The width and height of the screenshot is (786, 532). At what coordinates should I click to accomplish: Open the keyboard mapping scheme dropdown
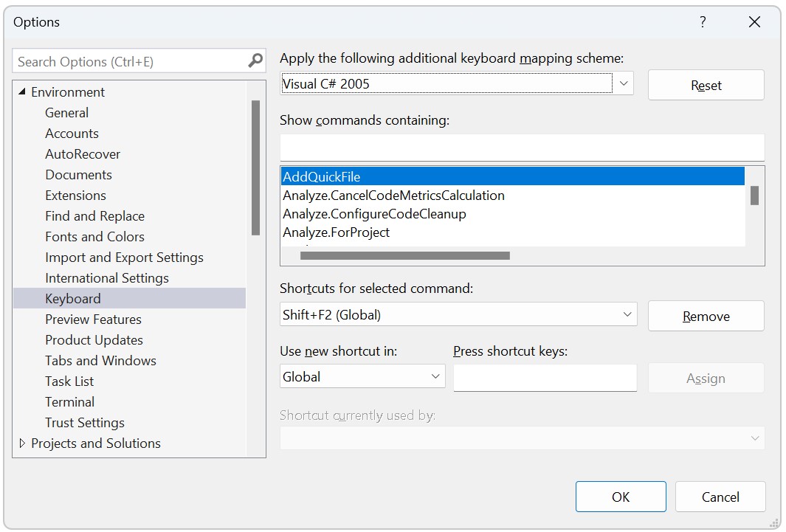tap(625, 83)
